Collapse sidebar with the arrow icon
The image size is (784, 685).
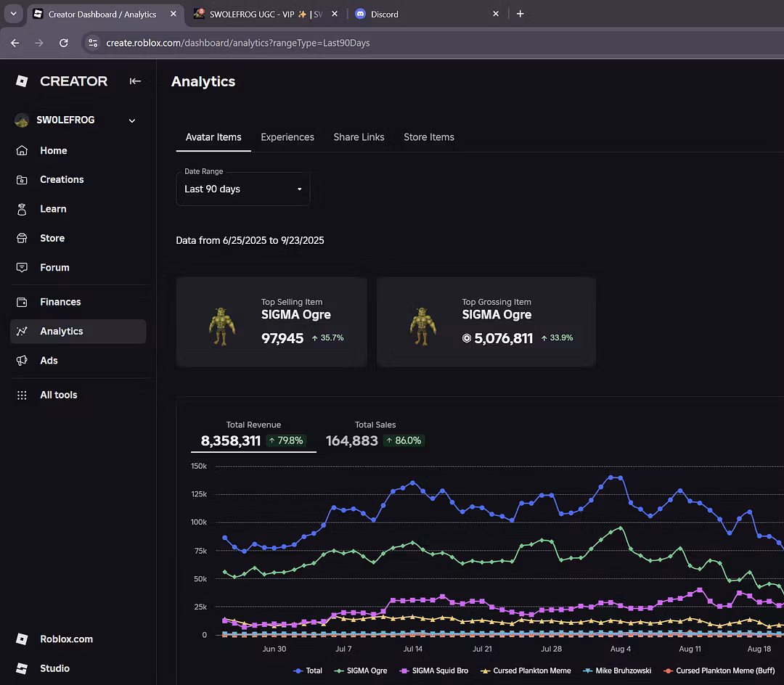135,81
